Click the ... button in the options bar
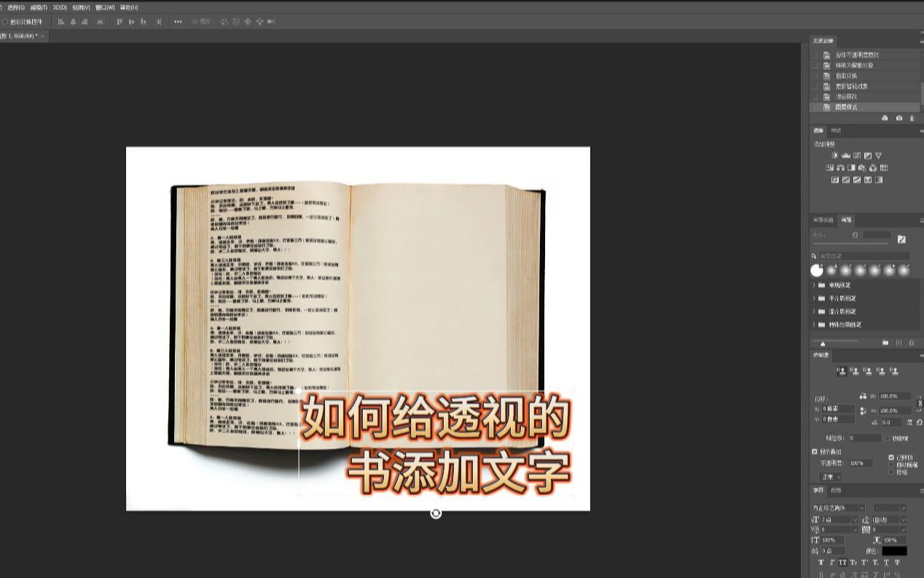The width and height of the screenshot is (924, 578). click(x=177, y=21)
